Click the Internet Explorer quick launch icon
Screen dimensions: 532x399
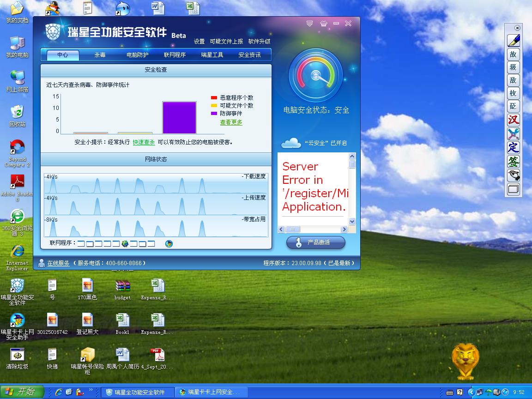pyautogui.click(x=59, y=392)
